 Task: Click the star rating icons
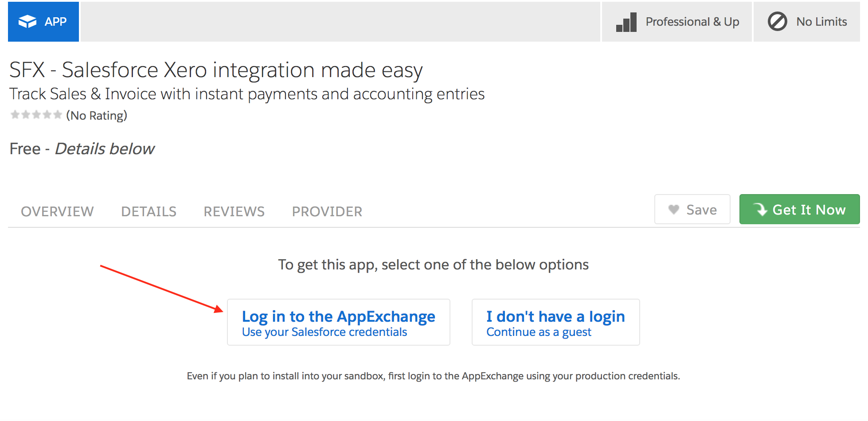[36, 115]
